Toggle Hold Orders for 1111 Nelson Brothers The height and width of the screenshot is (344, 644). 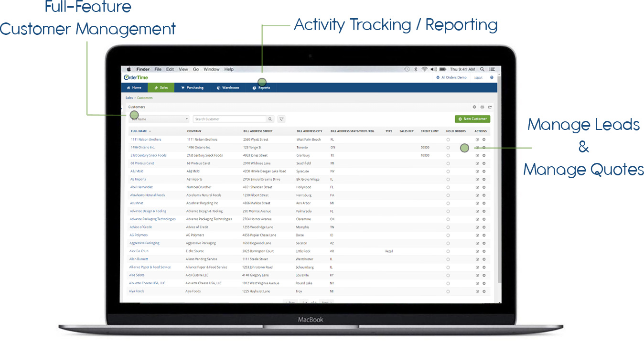point(448,140)
